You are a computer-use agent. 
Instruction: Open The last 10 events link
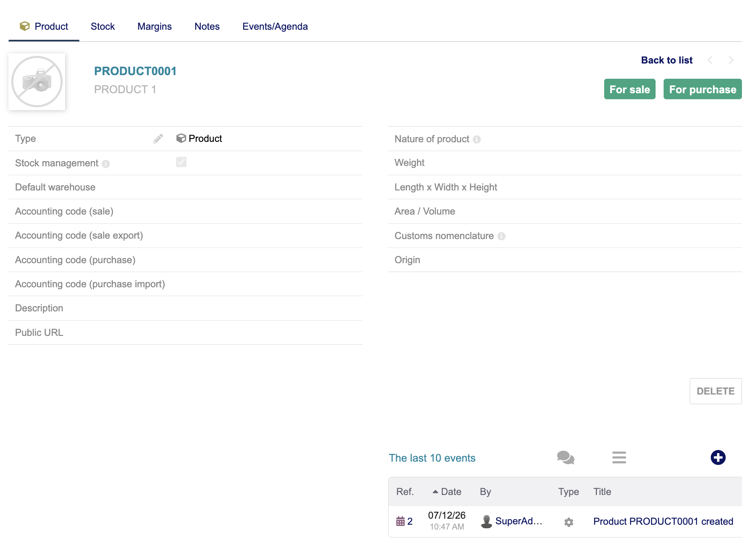pos(432,458)
